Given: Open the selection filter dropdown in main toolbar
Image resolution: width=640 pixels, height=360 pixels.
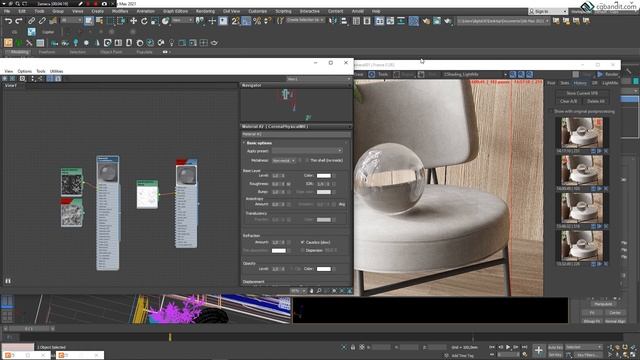Looking at the screenshot, I should tap(72, 20).
